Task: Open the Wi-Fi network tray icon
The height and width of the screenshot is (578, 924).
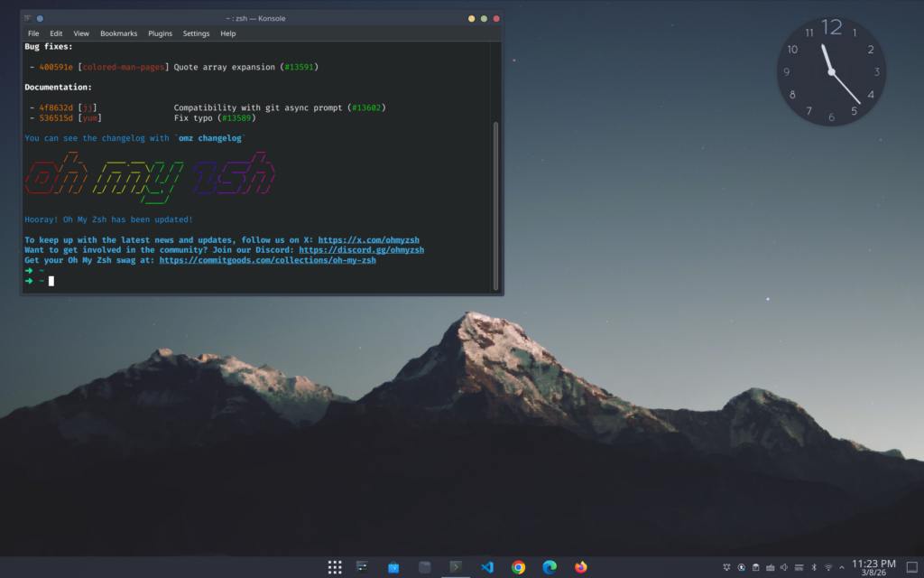Action: tap(827, 567)
